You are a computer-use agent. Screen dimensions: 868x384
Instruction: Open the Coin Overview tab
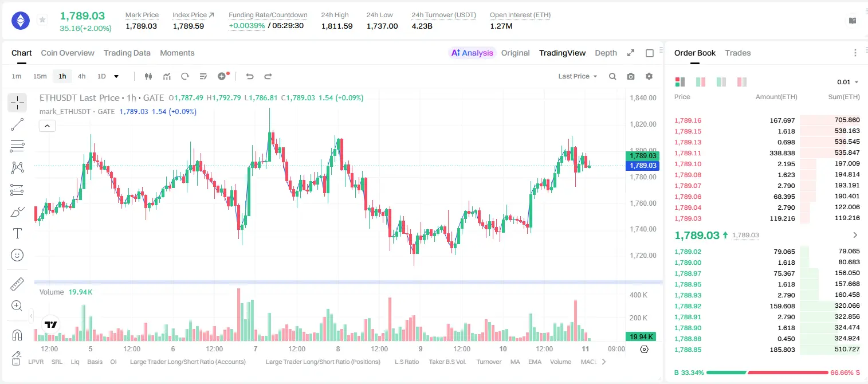point(68,53)
